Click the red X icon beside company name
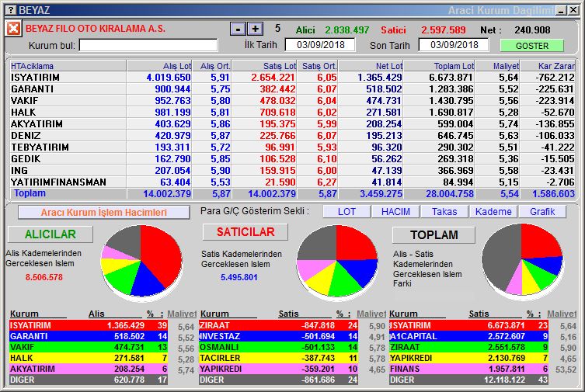The width and height of the screenshot is (585, 392). [13, 28]
